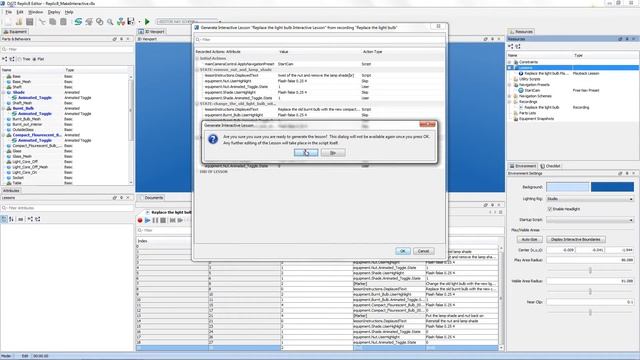The width and height of the screenshot is (640, 360).
Task: Click the light blue Background color swatch
Action: point(567,187)
